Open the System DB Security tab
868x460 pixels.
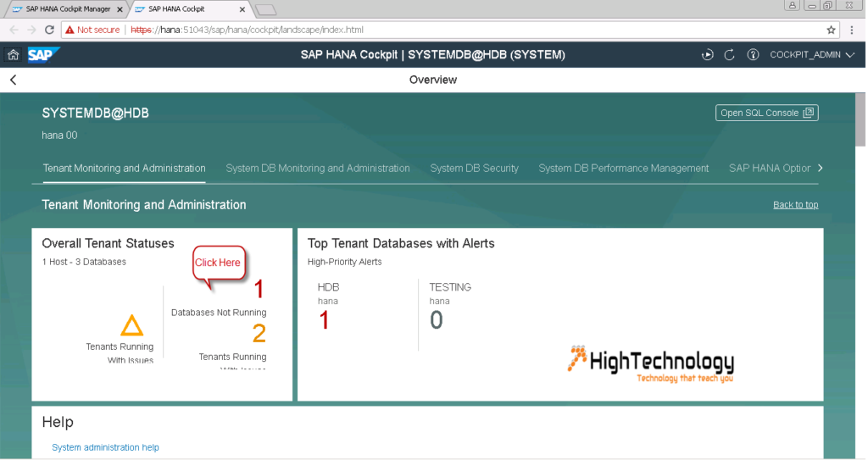[x=475, y=169]
